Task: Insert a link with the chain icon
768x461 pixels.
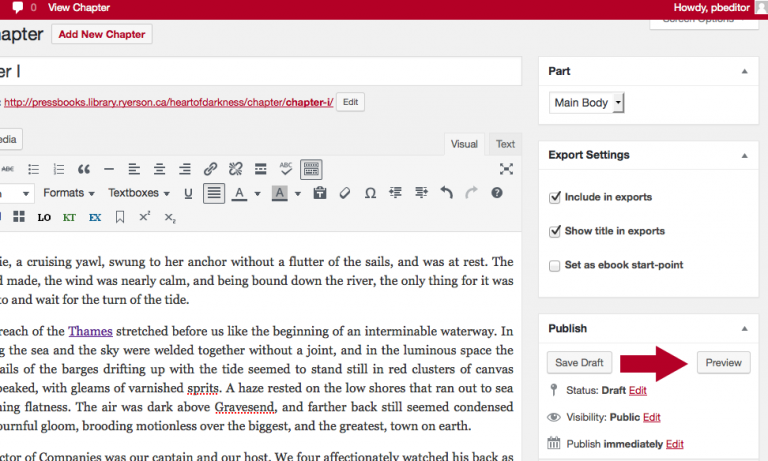Action: point(210,169)
